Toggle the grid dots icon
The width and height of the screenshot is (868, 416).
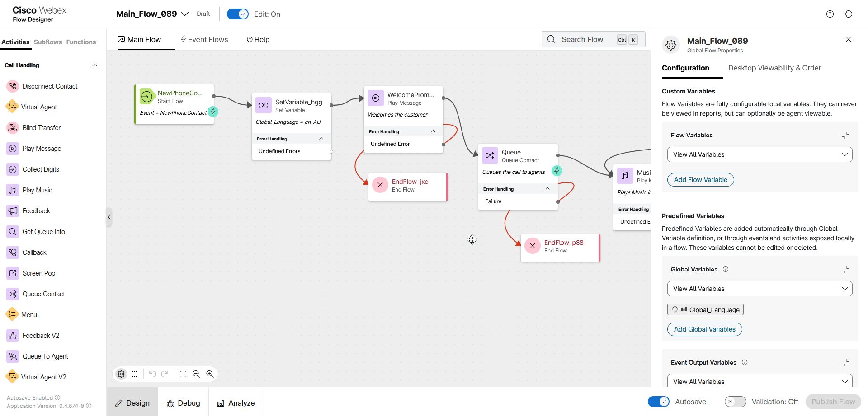(135, 374)
